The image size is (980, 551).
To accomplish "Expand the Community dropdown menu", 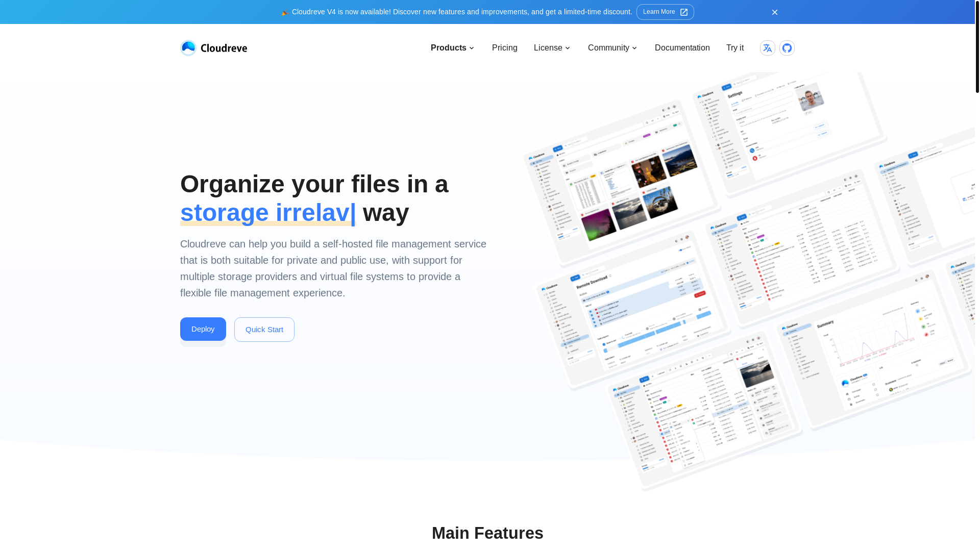I will click(612, 48).
